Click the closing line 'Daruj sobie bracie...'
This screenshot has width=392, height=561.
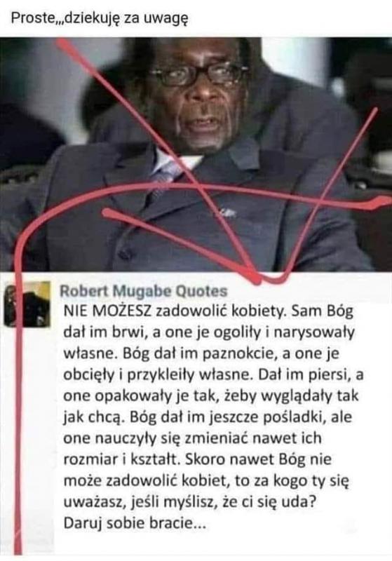pyautogui.click(x=135, y=523)
